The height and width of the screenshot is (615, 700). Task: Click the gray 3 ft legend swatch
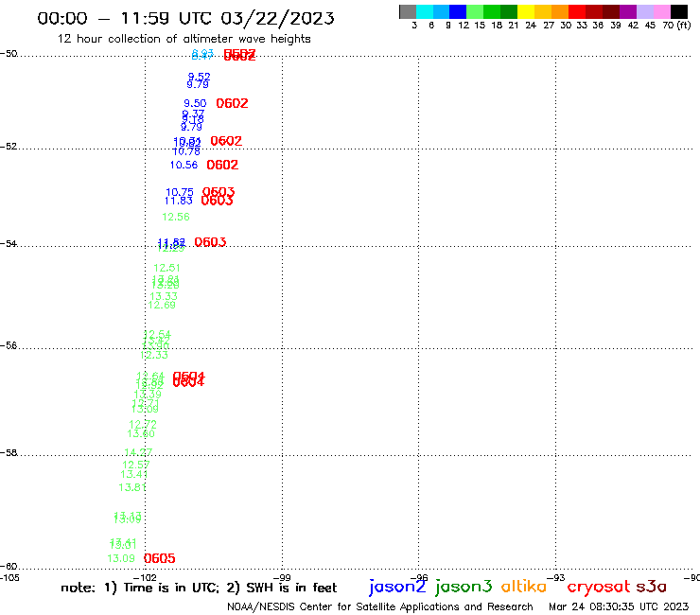(408, 11)
